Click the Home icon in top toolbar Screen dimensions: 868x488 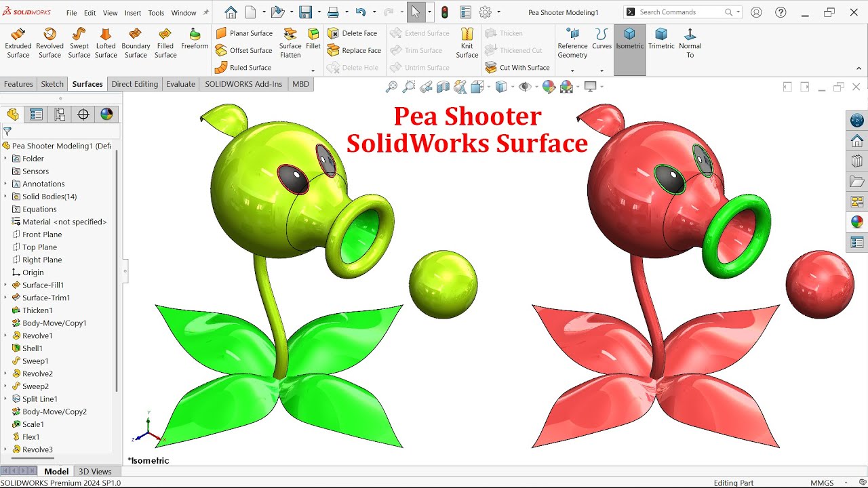click(231, 12)
